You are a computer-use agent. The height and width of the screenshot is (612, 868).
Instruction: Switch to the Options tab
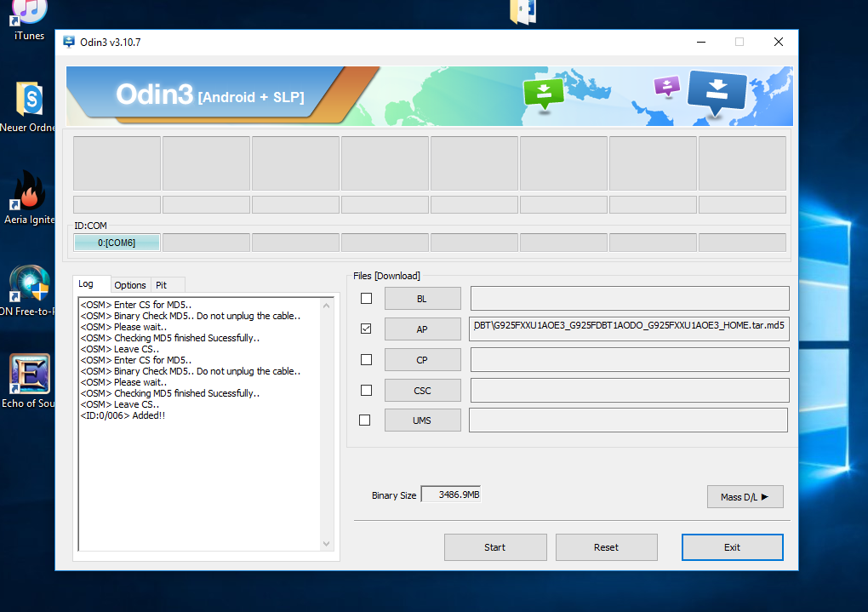(130, 285)
